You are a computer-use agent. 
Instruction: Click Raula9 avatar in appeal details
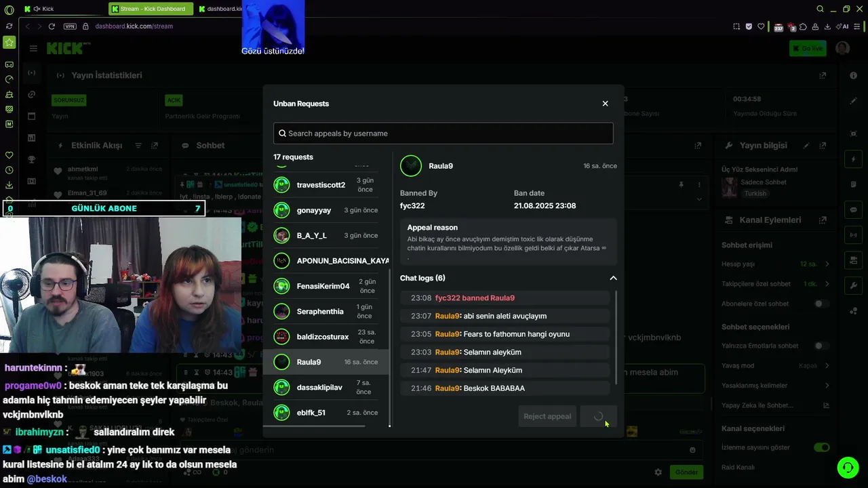[411, 166]
